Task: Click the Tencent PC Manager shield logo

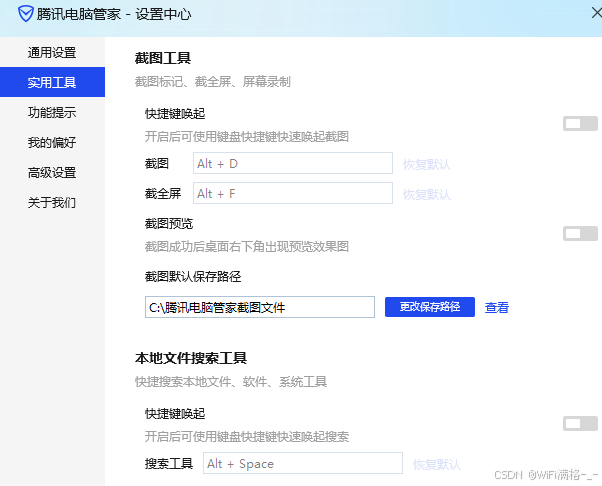Action: [x=26, y=14]
